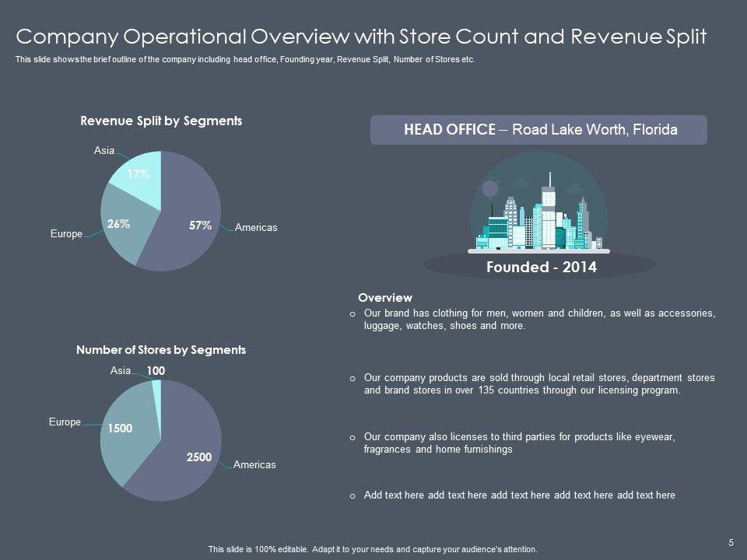Click the Europe label beside the revenue pie
Image resolution: width=747 pixels, height=560 pixels.
pos(66,234)
